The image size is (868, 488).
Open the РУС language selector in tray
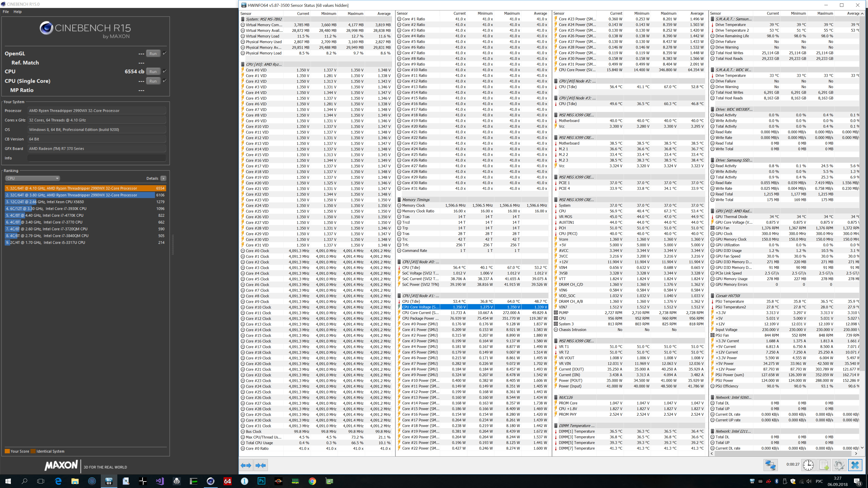(819, 481)
